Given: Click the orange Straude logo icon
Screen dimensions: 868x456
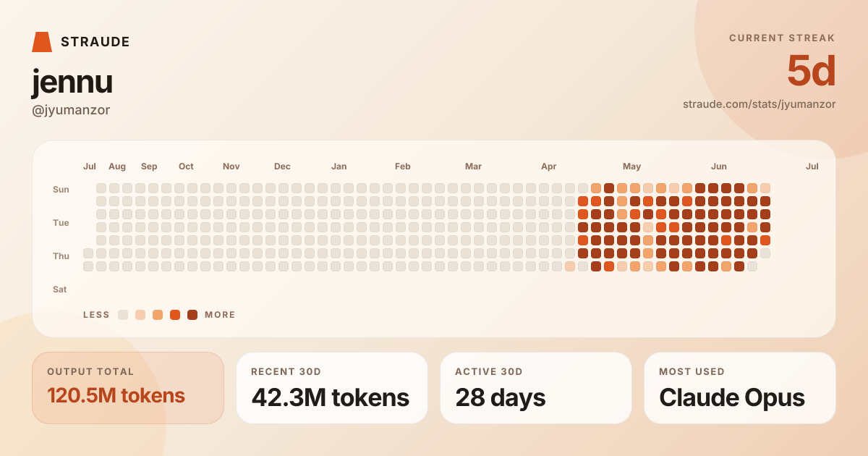Looking at the screenshot, I should pyautogui.click(x=42, y=42).
